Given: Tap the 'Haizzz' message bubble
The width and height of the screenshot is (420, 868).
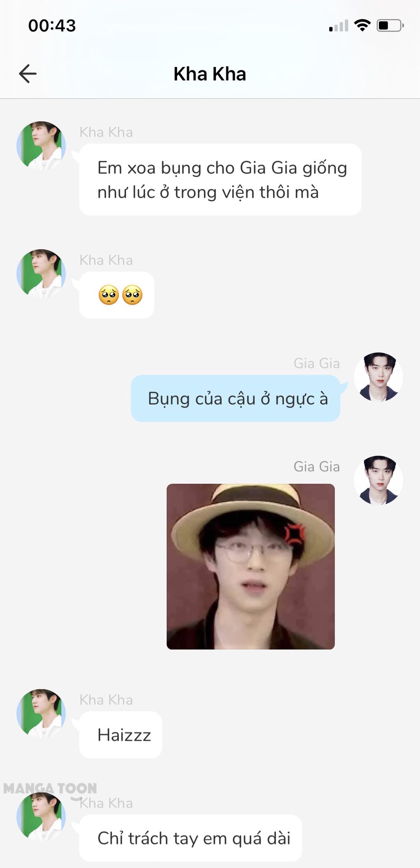Looking at the screenshot, I should click(x=121, y=735).
